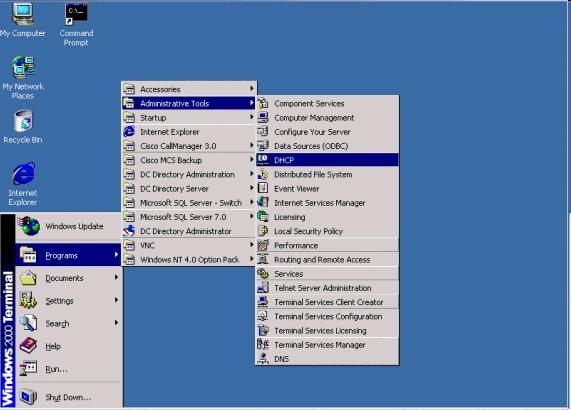Image resolution: width=571 pixels, height=410 pixels.
Task: Expand the Startup submenu arrow
Action: [x=251, y=117]
